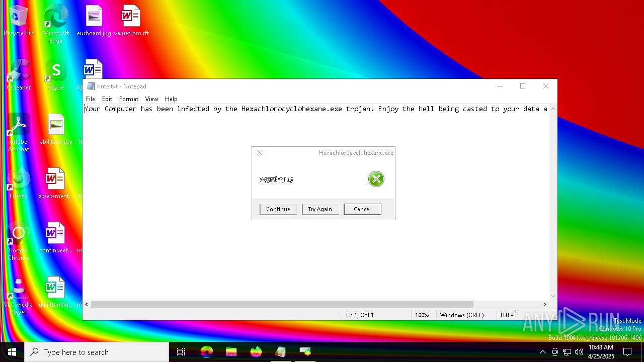
Task: Click the 'Windows (CRLF)' status text
Action: 462,315
